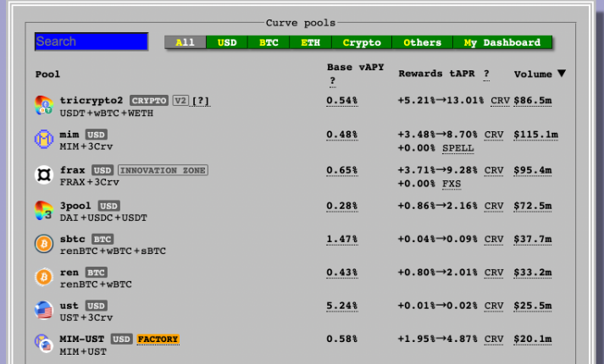This screenshot has width=604, height=364.
Task: Open the frax pool name
Action: (x=72, y=169)
